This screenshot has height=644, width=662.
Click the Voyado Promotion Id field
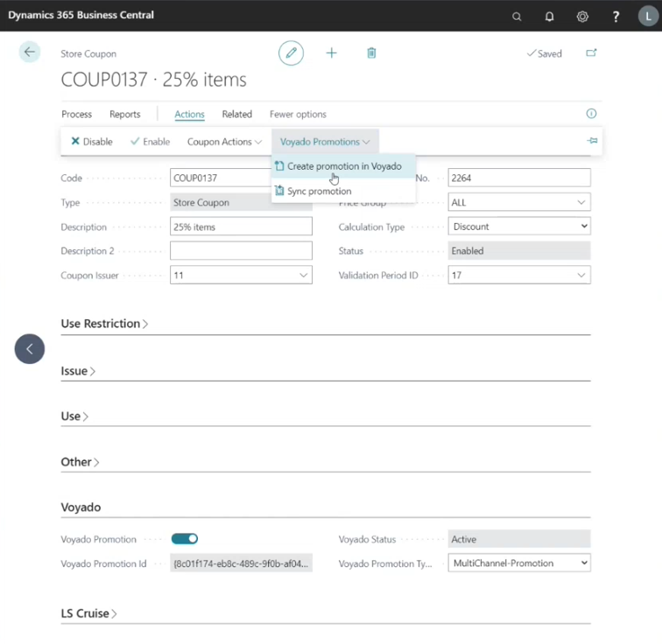pyautogui.click(x=241, y=563)
